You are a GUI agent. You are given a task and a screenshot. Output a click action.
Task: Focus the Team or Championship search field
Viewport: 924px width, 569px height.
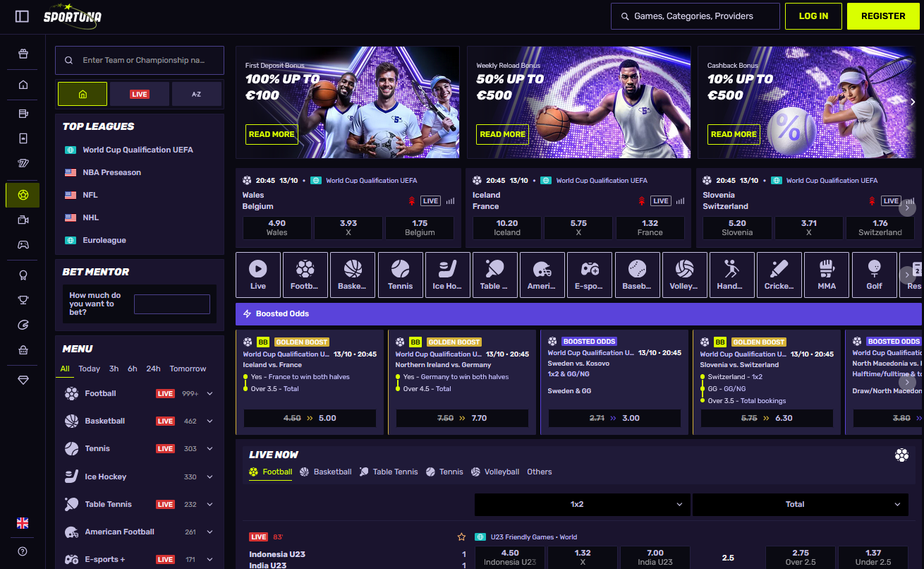pyautogui.click(x=140, y=61)
